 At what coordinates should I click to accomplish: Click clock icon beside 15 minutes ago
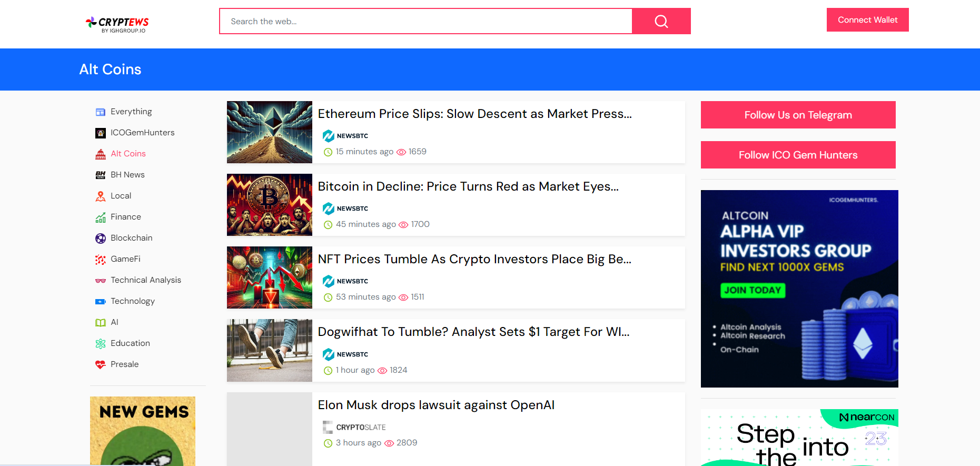point(328,152)
